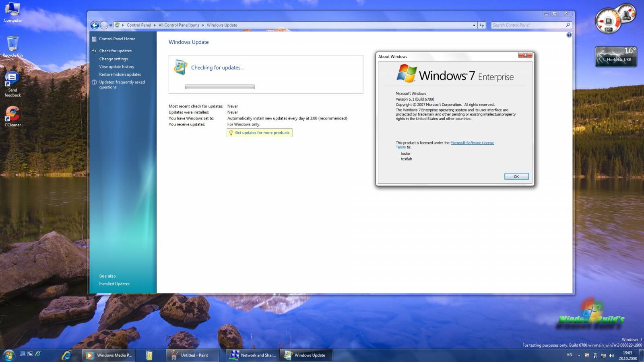This screenshot has width=644, height=362.
Task: Open Recycle Bin desktop icon
Action: [12, 47]
